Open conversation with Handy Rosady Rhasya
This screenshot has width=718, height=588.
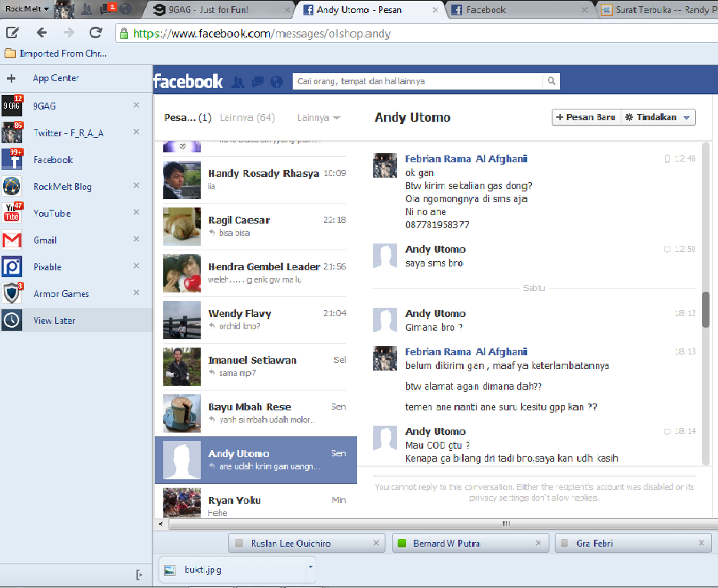click(254, 179)
